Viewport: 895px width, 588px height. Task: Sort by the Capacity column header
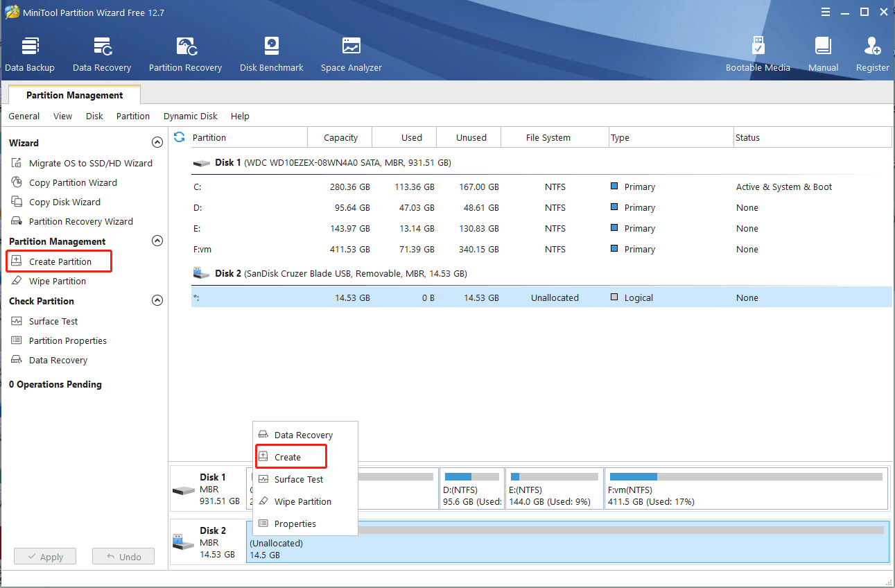tap(340, 137)
